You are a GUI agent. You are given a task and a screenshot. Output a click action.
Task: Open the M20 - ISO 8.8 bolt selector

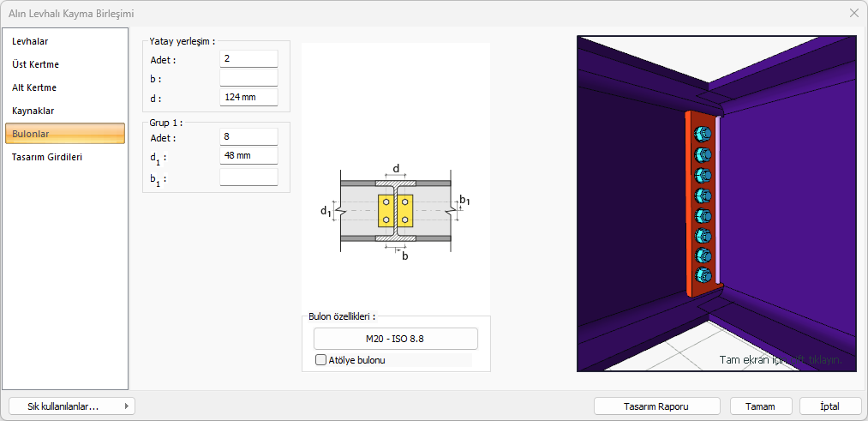395,339
